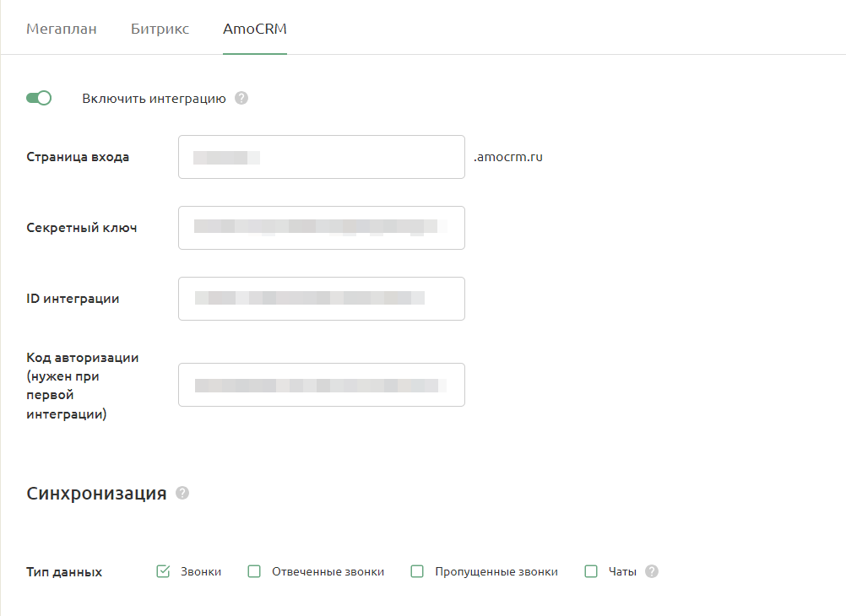Click the Секретный ключ input field

322,228
